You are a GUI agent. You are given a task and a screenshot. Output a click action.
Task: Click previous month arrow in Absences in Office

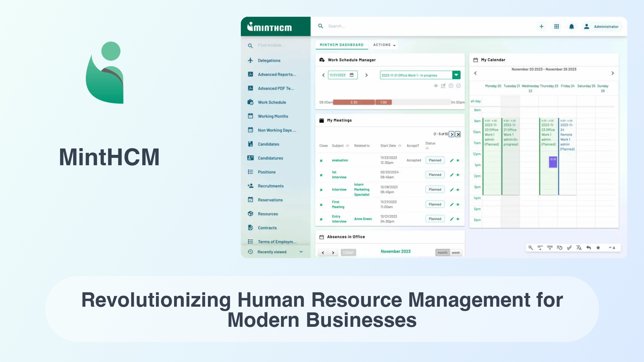click(323, 253)
